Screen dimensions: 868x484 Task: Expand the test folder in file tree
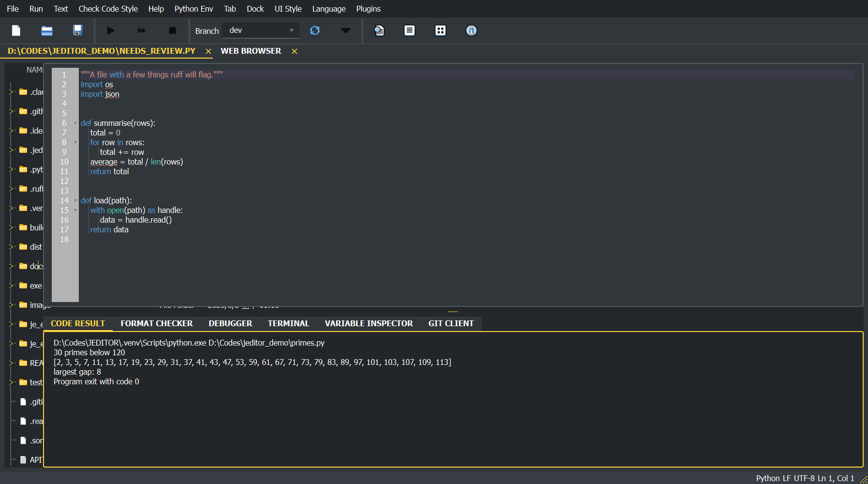point(11,382)
